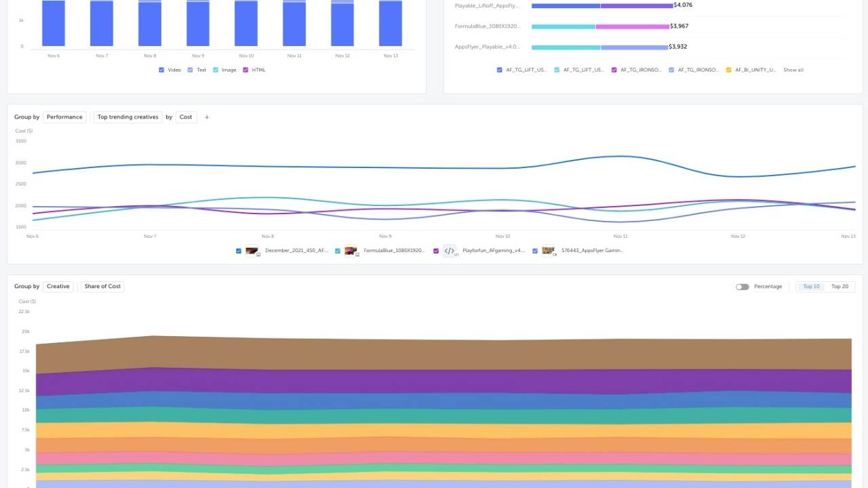Screen dimensions: 868x488
Task: Switch to the Top 20 view
Action: pyautogui.click(x=840, y=287)
